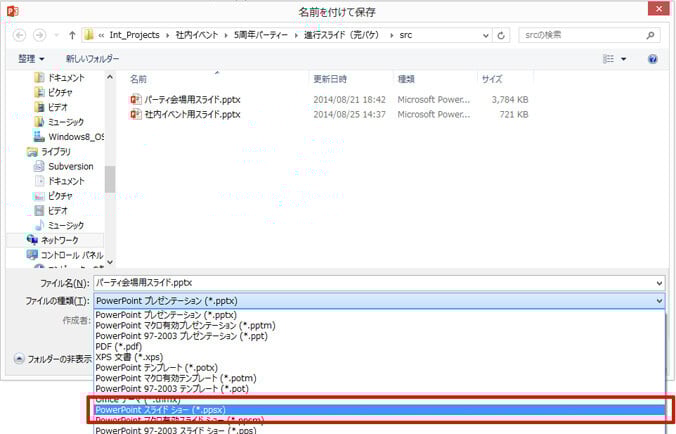The height and width of the screenshot is (434, 676).
Task: Open the Help question mark icon
Action: (x=652, y=59)
